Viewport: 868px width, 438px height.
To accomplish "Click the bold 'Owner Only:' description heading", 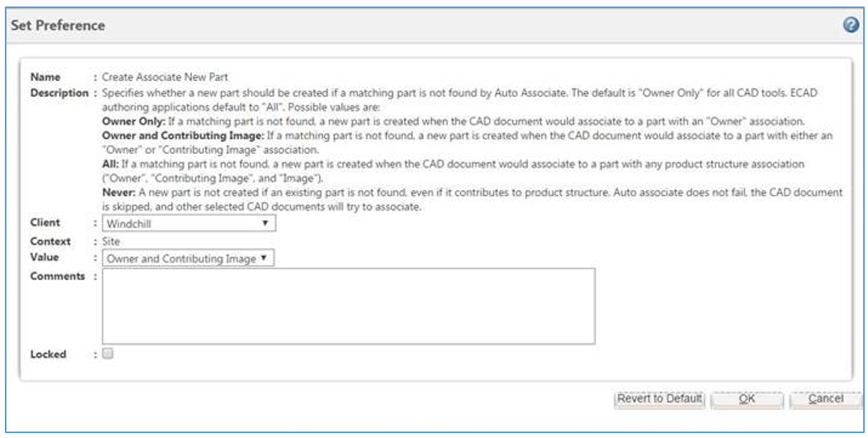I will pyautogui.click(x=133, y=120).
